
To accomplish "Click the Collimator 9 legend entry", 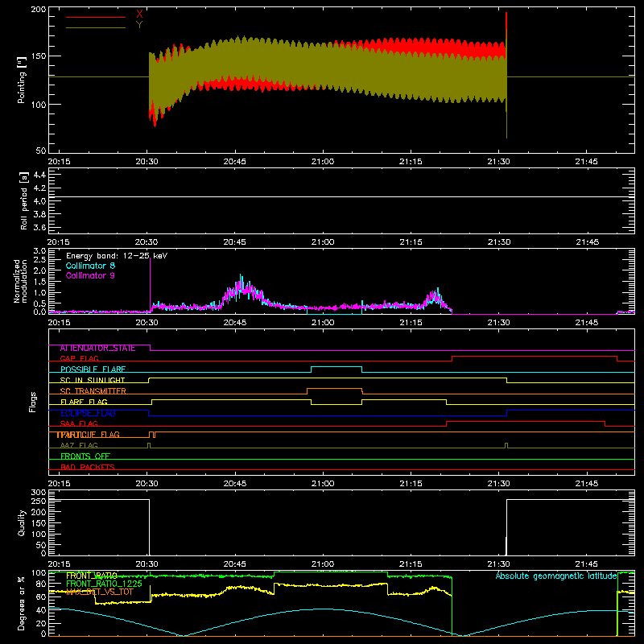I will [x=90, y=275].
